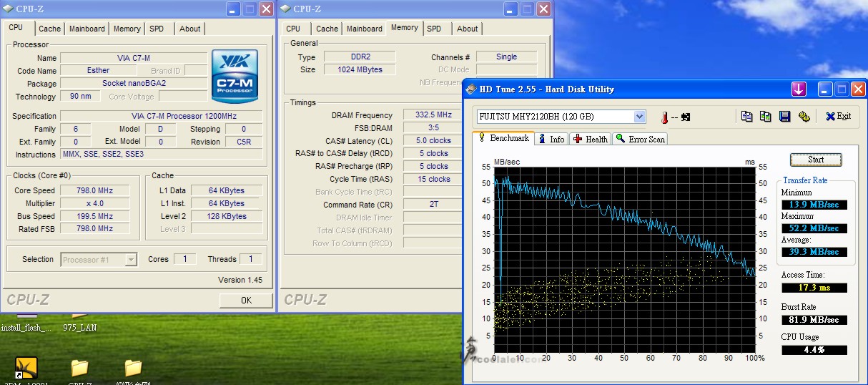868x385 pixels.
Task: Open the Health tab in HD Tune
Action: (x=590, y=139)
